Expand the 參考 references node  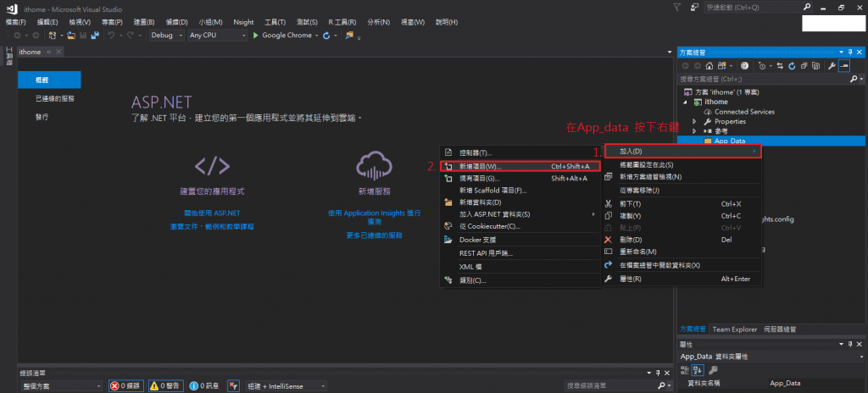(695, 131)
